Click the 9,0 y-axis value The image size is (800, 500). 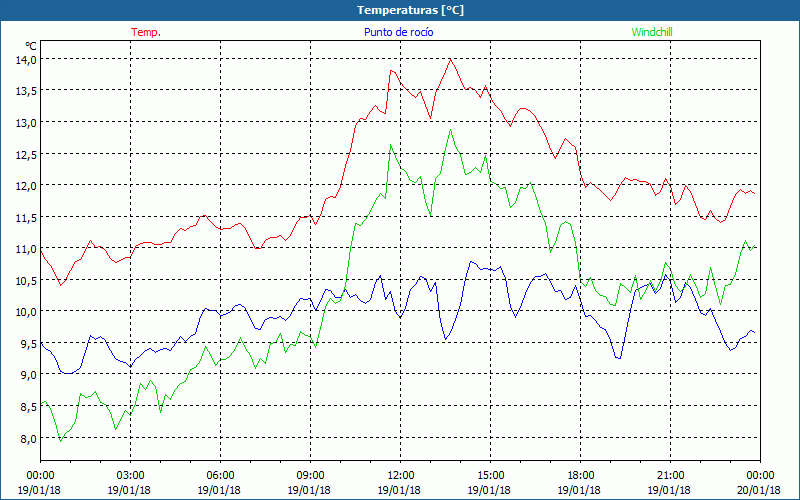[x=29, y=375]
